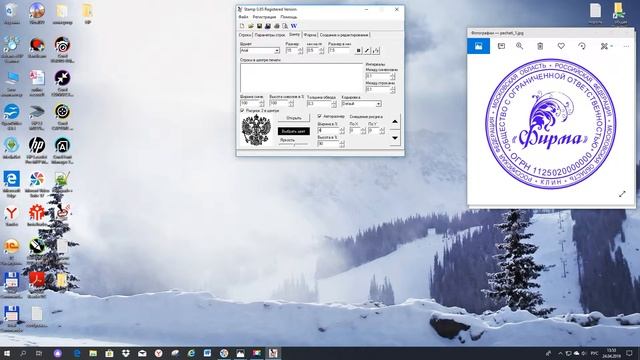Click the collection view icon in Photos window

tap(478, 46)
